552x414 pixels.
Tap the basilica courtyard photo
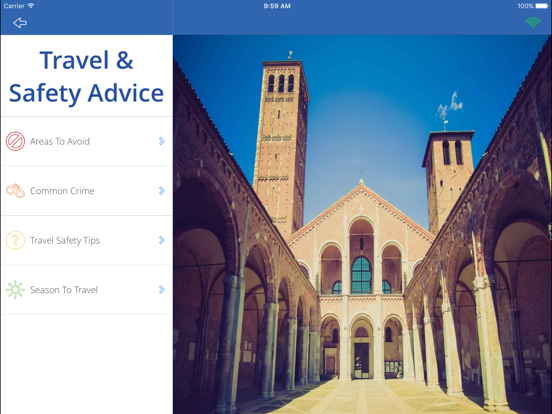point(362,224)
